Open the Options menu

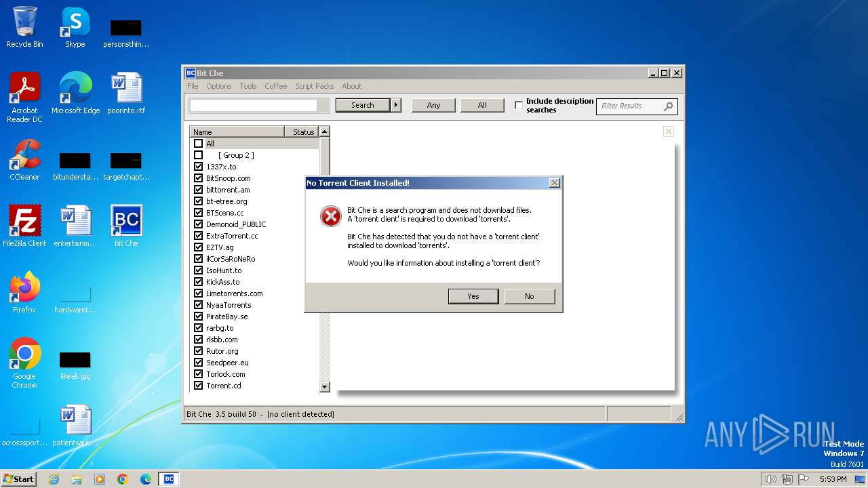point(218,86)
